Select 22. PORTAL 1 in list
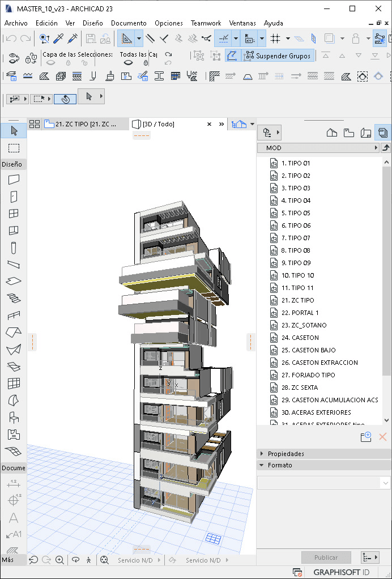Viewport: 392px width, 579px height. [x=300, y=312]
